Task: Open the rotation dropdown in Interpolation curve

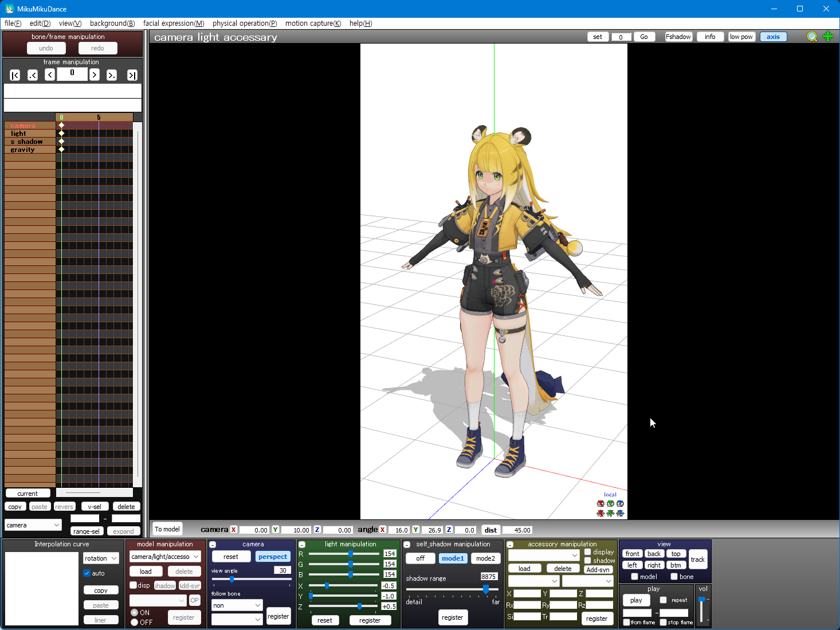Action: pyautogui.click(x=101, y=558)
